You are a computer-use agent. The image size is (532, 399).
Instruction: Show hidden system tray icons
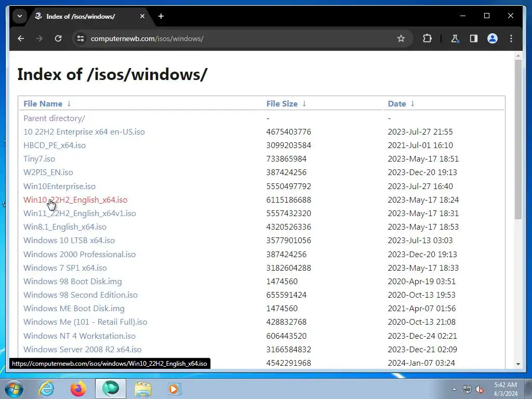point(454,390)
